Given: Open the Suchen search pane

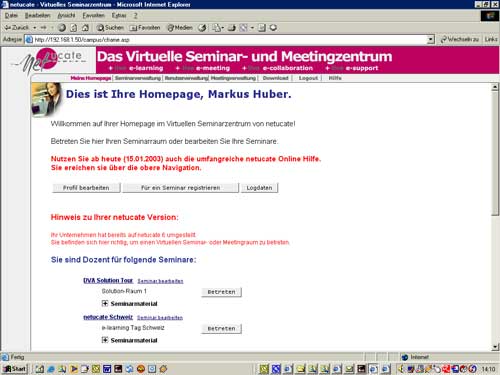Looking at the screenshot, I should [x=110, y=28].
